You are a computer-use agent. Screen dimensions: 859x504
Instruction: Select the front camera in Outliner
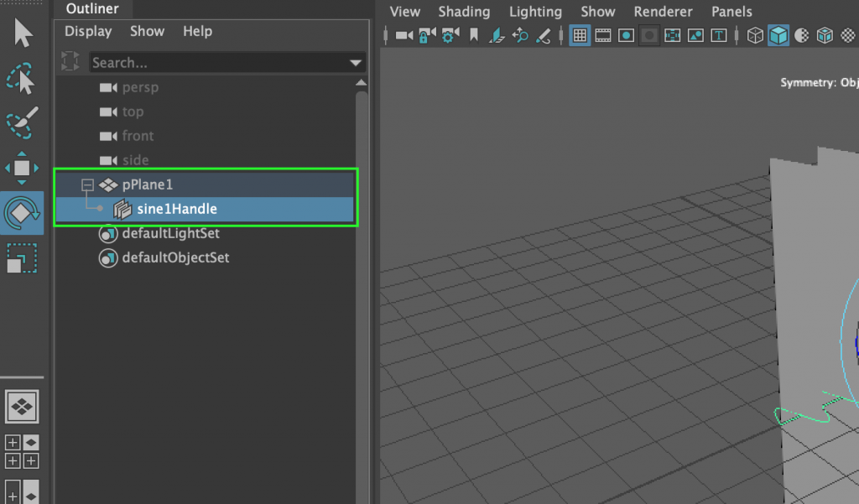tap(138, 136)
